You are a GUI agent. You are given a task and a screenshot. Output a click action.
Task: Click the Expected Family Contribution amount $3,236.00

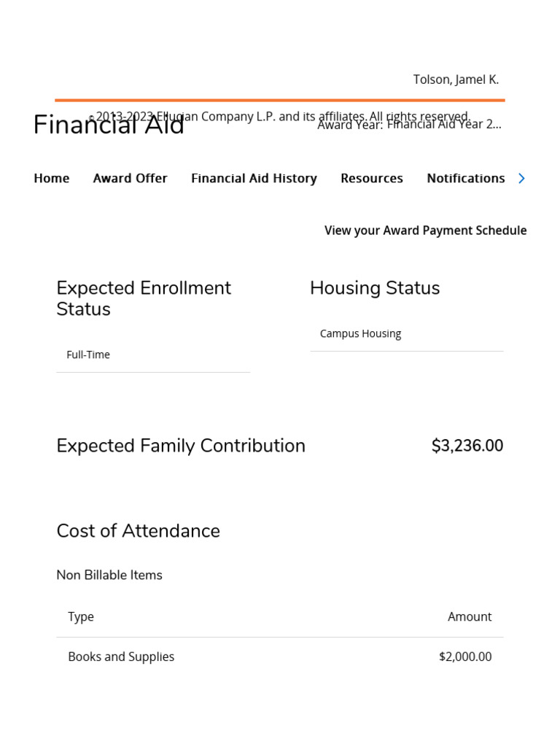467,446
